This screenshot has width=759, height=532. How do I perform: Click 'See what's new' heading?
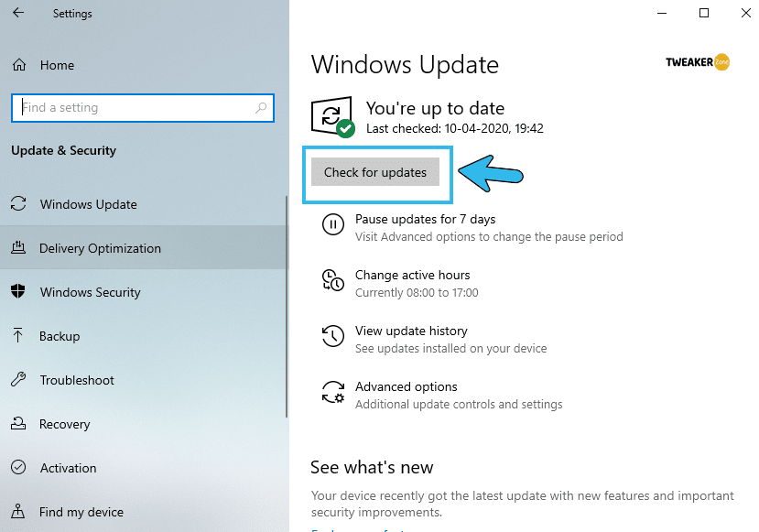point(372,467)
